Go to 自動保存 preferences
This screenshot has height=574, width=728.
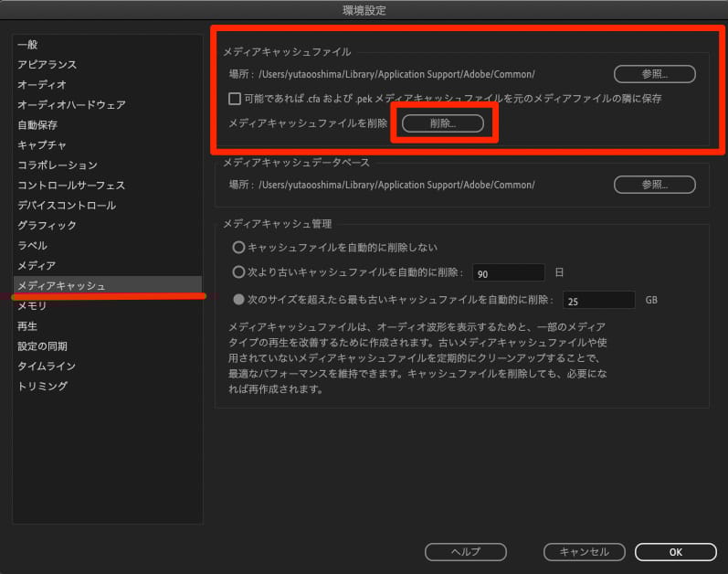[x=37, y=125]
